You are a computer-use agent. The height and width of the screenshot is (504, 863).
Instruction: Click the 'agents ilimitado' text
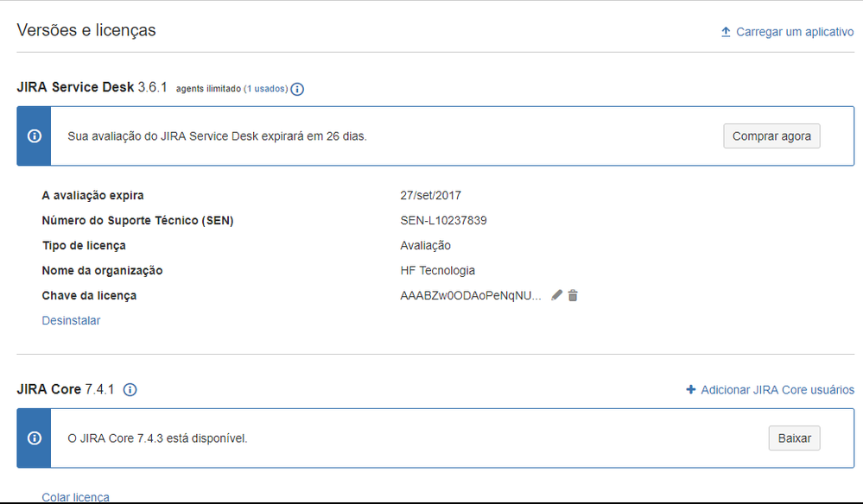pyautogui.click(x=208, y=89)
